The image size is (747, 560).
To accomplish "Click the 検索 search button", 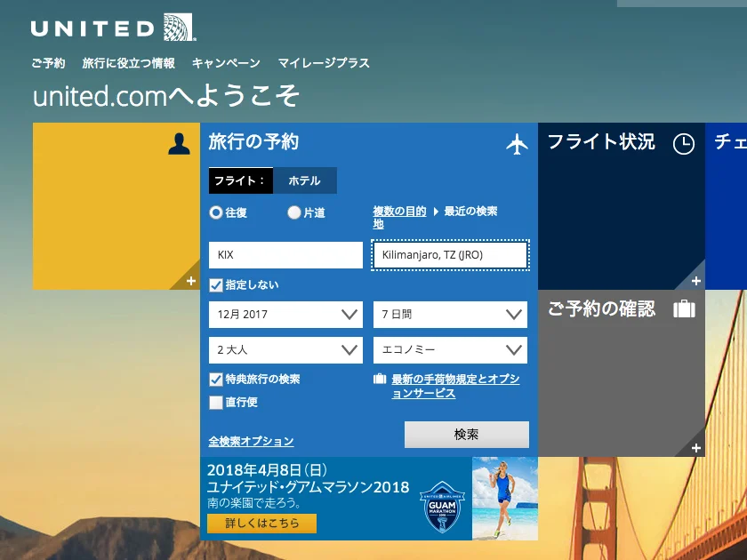I will point(467,435).
